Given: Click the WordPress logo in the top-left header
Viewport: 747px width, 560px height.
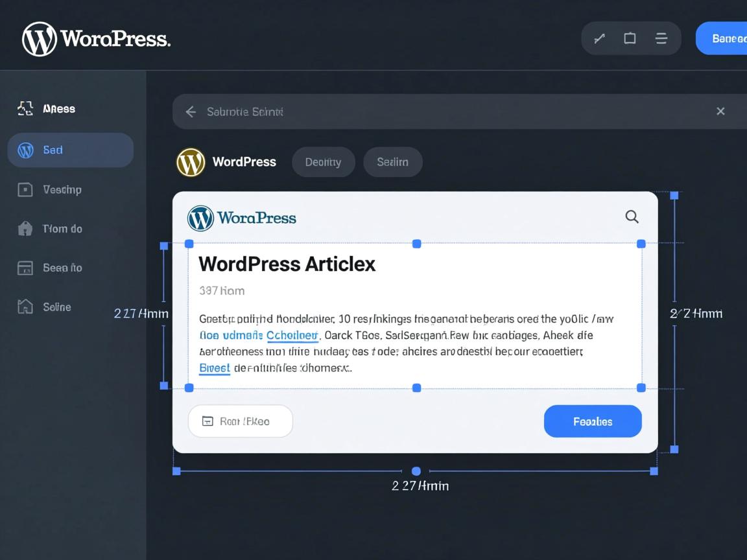Looking at the screenshot, I should click(x=39, y=39).
